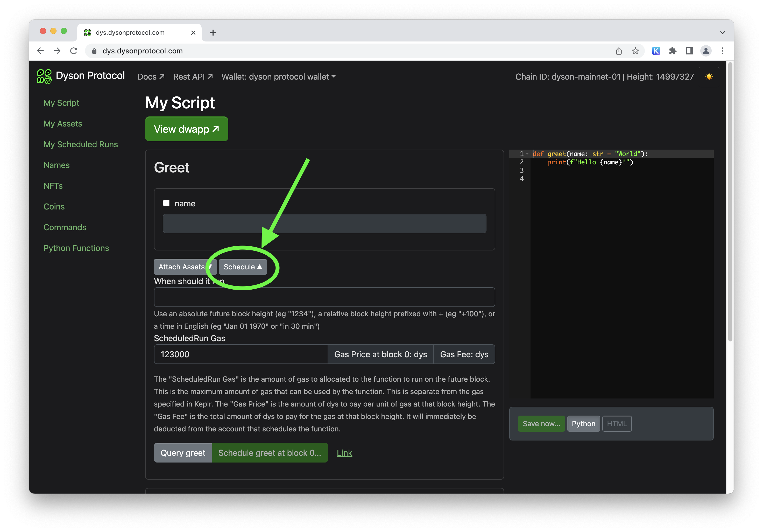This screenshot has height=532, width=763.
Task: Select the dys.dysonprotocol.com browser tab
Action: pyautogui.click(x=140, y=33)
